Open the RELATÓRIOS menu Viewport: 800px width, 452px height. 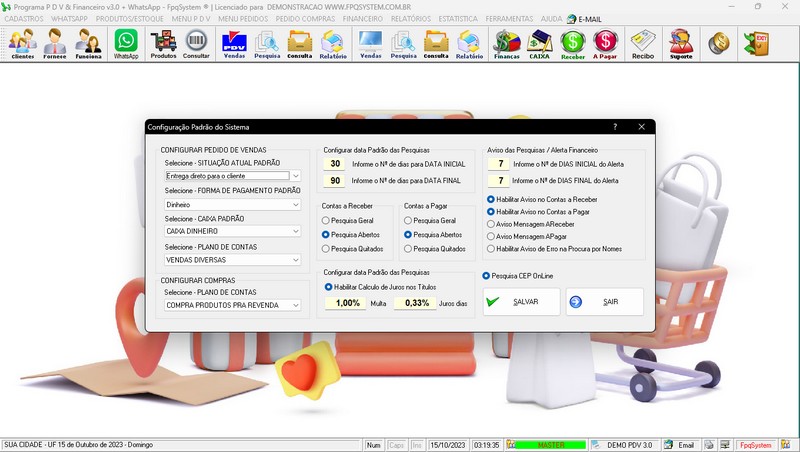click(x=411, y=19)
